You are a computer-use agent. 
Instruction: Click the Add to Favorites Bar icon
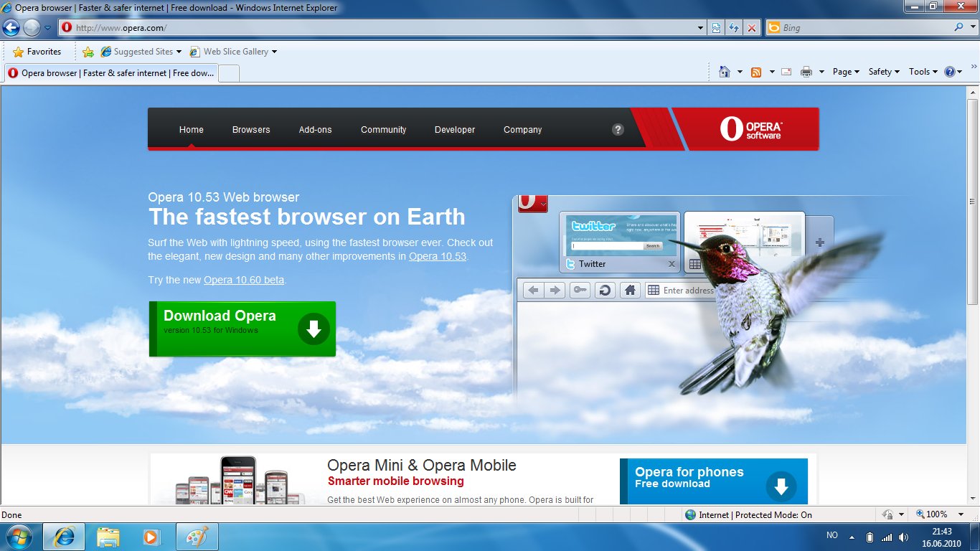[x=88, y=52]
